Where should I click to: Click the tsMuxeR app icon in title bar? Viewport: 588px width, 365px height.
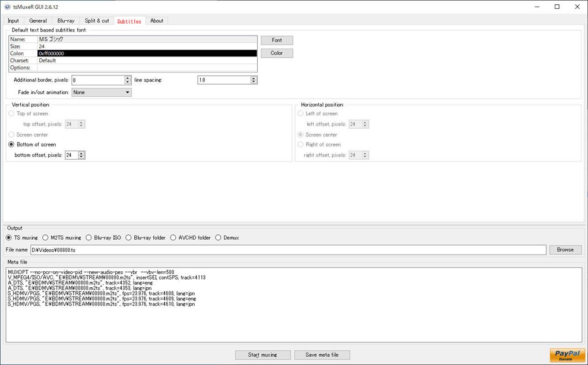pyautogui.click(x=7, y=7)
